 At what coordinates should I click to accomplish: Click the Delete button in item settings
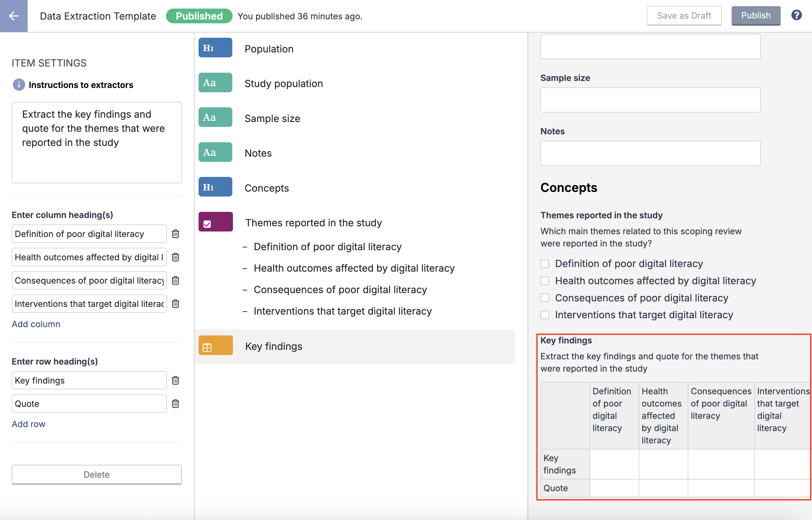(x=96, y=474)
